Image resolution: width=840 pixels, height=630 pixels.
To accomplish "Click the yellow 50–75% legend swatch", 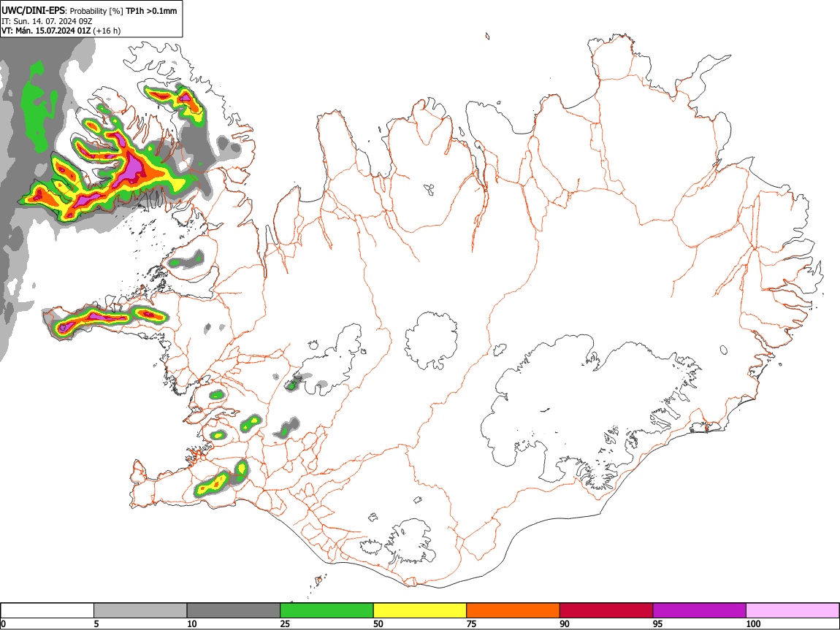I will 420,611.
